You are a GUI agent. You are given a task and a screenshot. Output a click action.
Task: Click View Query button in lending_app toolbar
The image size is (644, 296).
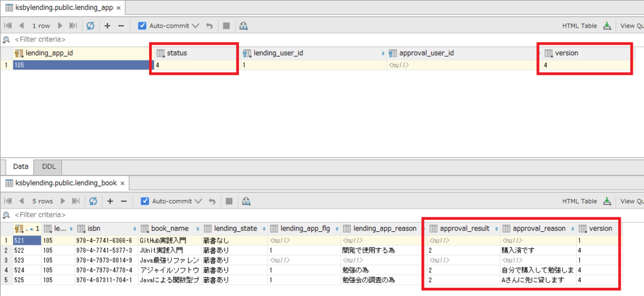click(631, 26)
